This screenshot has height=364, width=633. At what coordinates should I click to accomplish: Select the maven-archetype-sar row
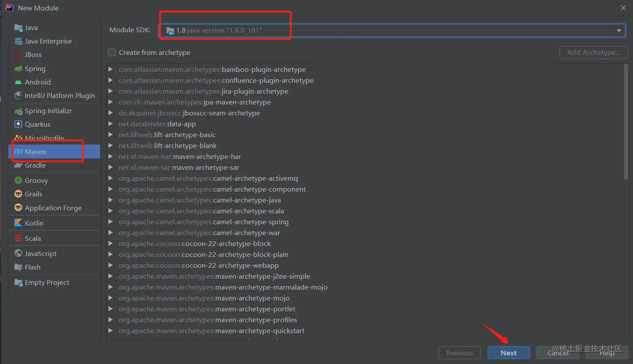point(365,168)
